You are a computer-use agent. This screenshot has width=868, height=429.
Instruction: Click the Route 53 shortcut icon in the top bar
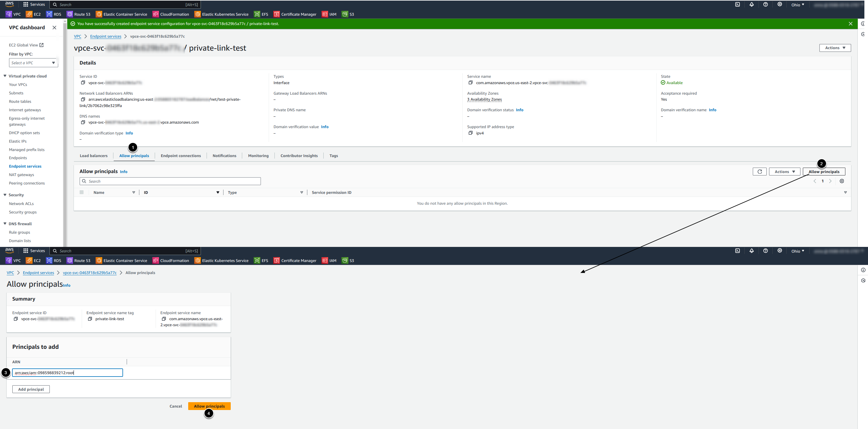pos(70,14)
